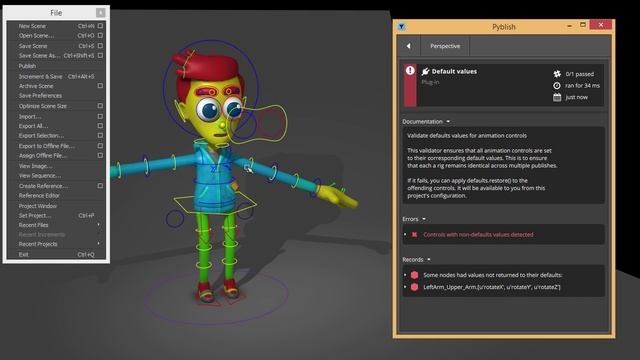Expand Recent Projects submenu
The height and width of the screenshot is (360, 640).
[x=98, y=244]
